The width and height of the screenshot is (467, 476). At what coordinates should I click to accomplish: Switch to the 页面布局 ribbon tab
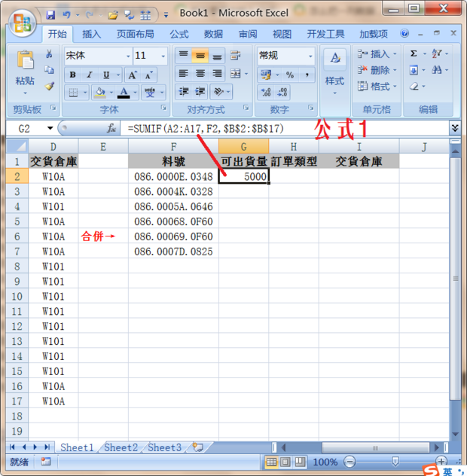coord(136,34)
